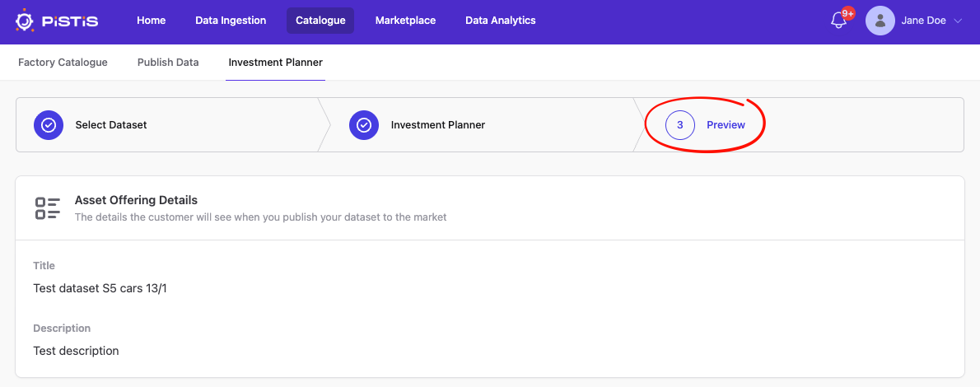Screen dimensions: 980x387
Task: Select the Investment Planner sub-tab
Action: (x=276, y=63)
